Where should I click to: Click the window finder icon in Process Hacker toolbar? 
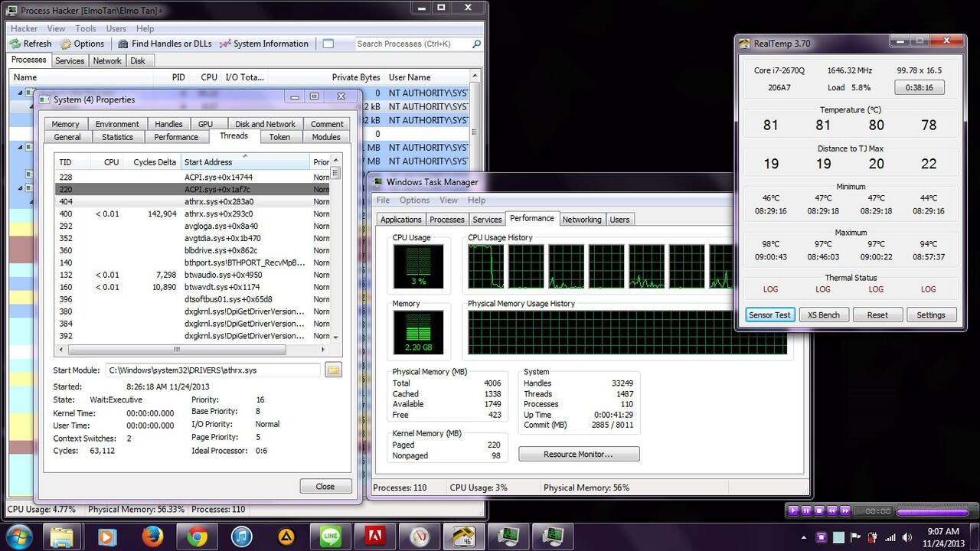click(328, 44)
